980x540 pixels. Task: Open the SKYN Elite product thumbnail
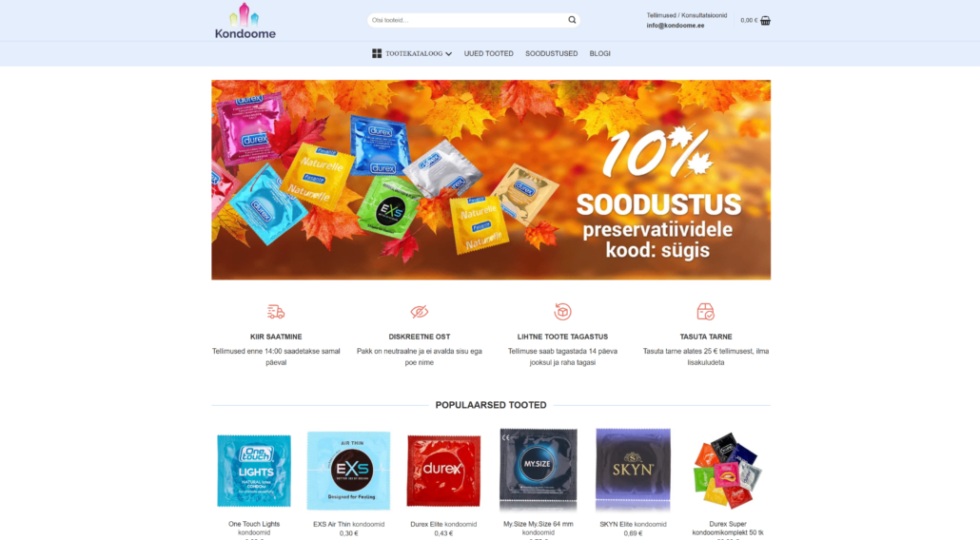(633, 470)
